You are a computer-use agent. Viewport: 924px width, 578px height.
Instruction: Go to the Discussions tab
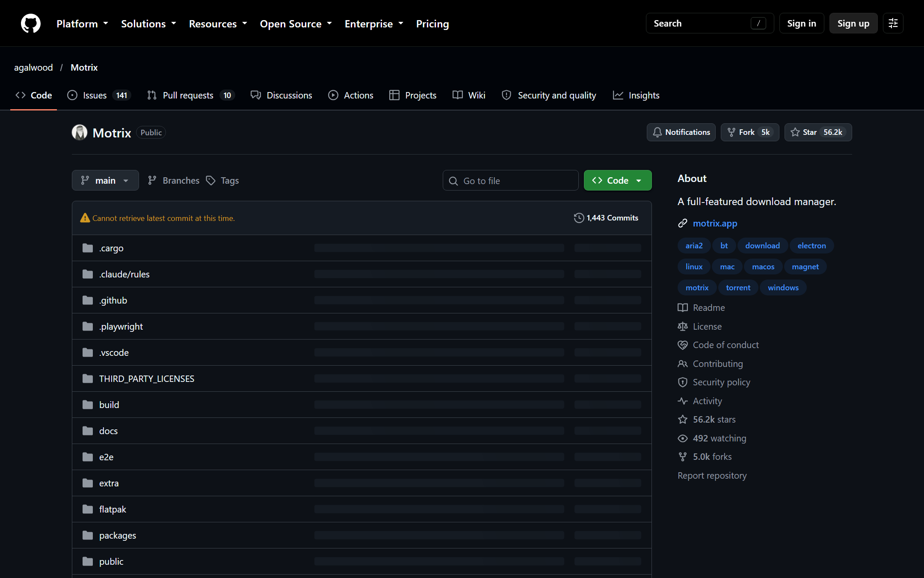point(281,95)
